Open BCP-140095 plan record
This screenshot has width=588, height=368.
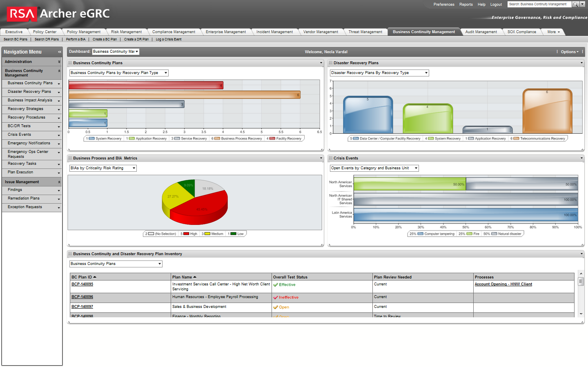tap(82, 284)
